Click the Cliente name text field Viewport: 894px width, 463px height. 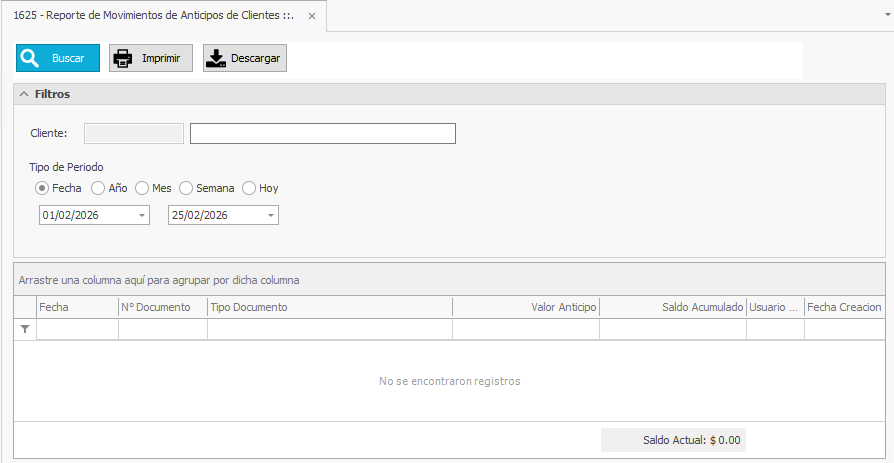click(322, 134)
